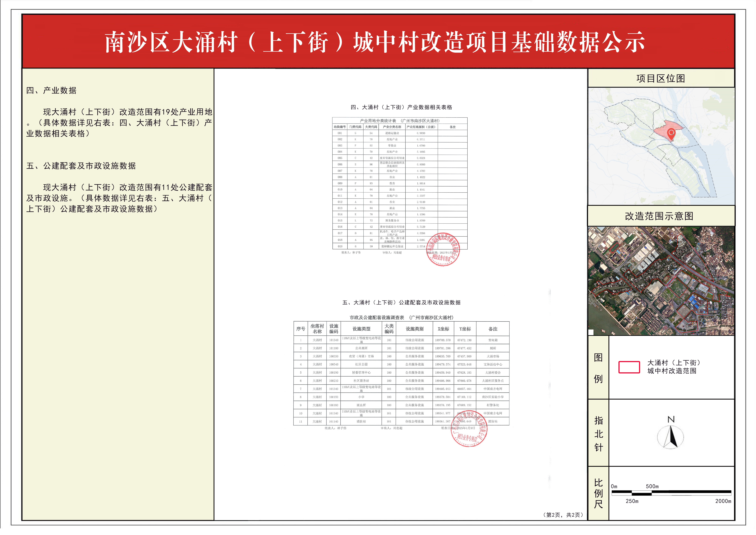Click 审核人：刘忠超 under the facilities table

(392, 428)
